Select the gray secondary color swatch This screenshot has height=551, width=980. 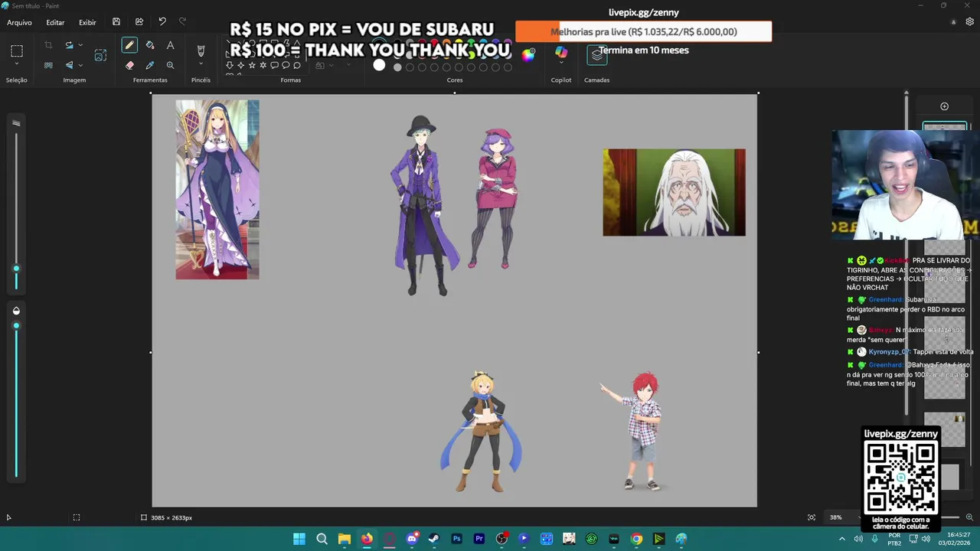coord(397,67)
